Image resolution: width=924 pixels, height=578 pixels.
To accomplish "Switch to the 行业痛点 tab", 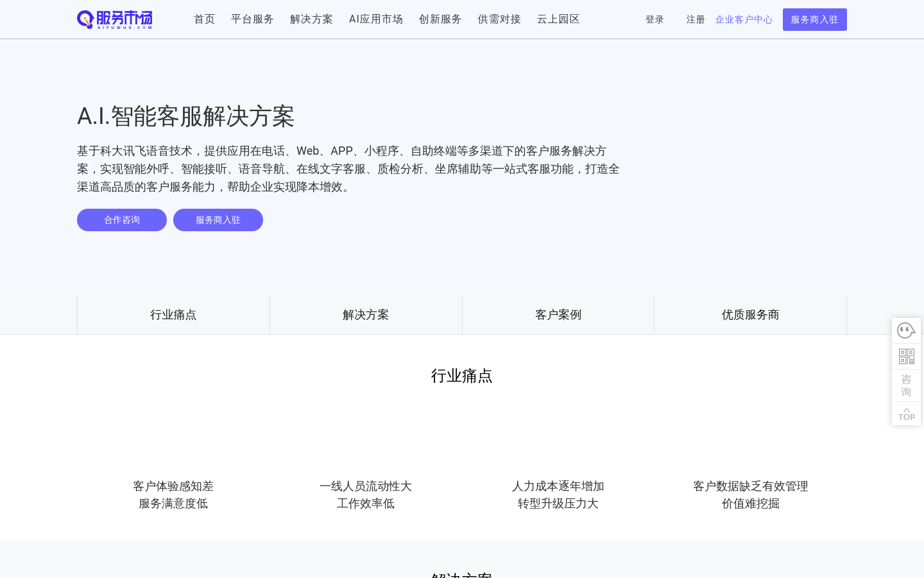I will (x=173, y=315).
